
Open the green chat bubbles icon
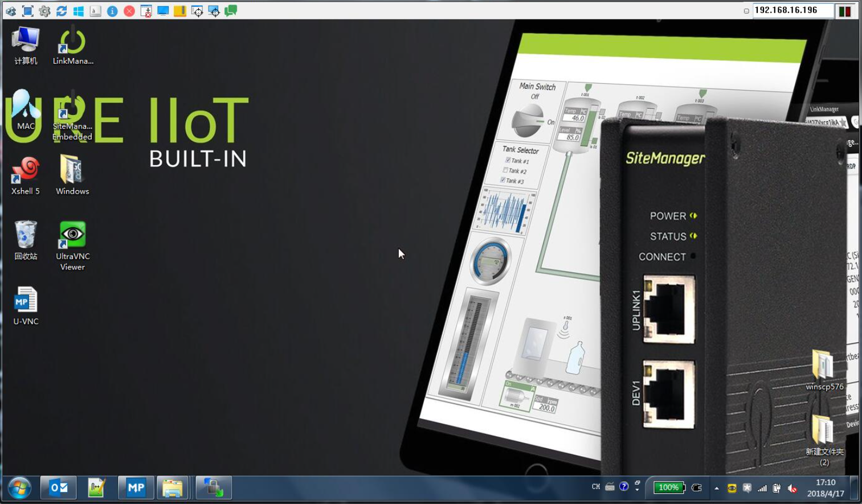[231, 11]
